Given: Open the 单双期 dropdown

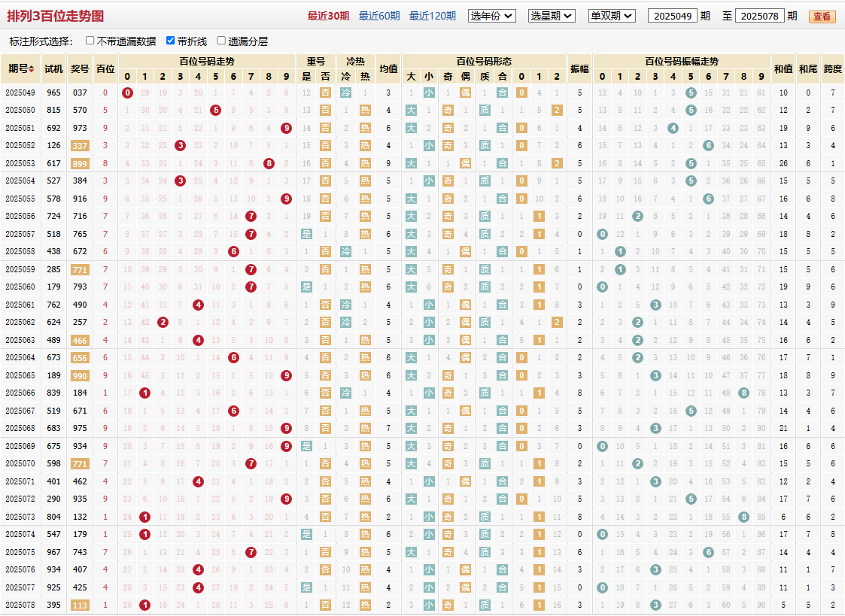Looking at the screenshot, I should [x=612, y=16].
